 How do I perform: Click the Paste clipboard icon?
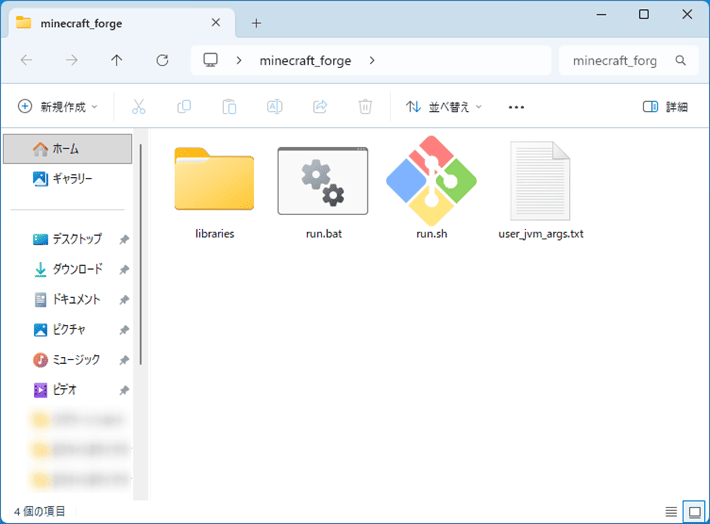(229, 107)
